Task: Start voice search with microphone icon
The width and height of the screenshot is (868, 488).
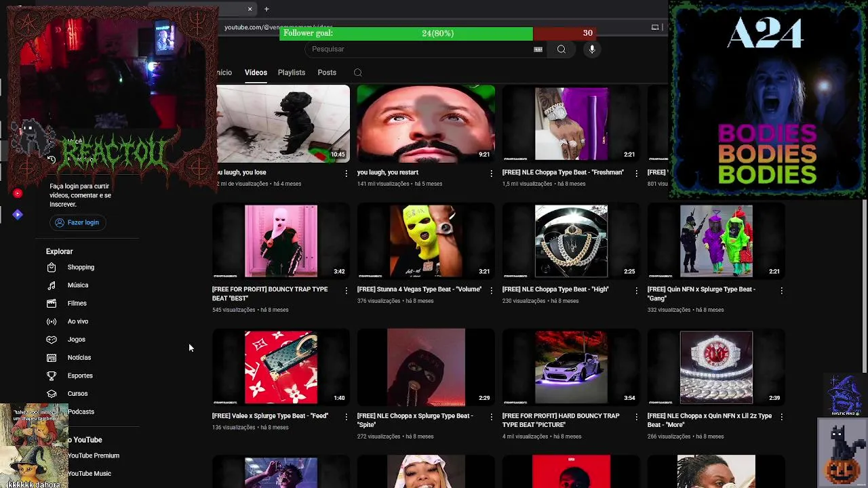Action: [592, 49]
